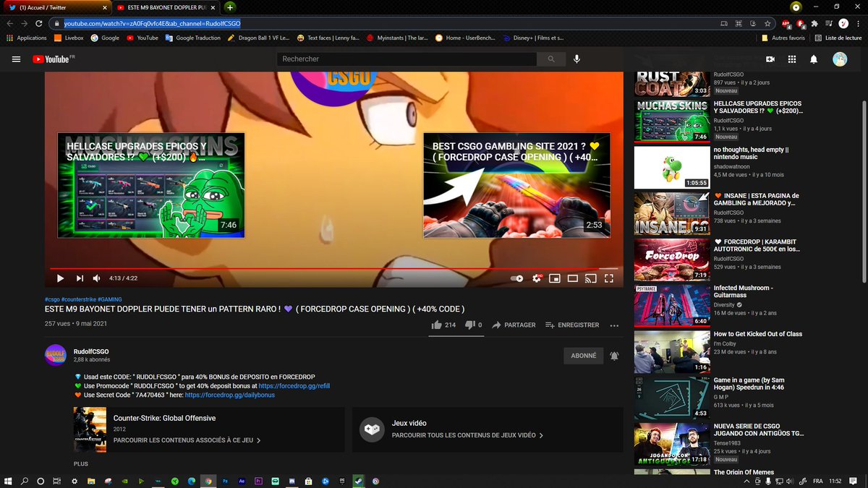Open more actions ellipsis under video
This screenshot has width=868, height=488.
pos(614,325)
